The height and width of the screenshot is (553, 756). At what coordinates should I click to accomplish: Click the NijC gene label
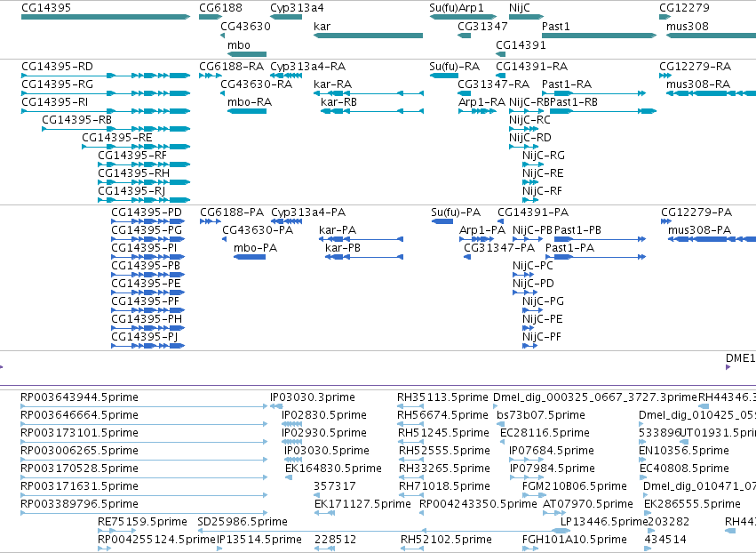point(520,8)
